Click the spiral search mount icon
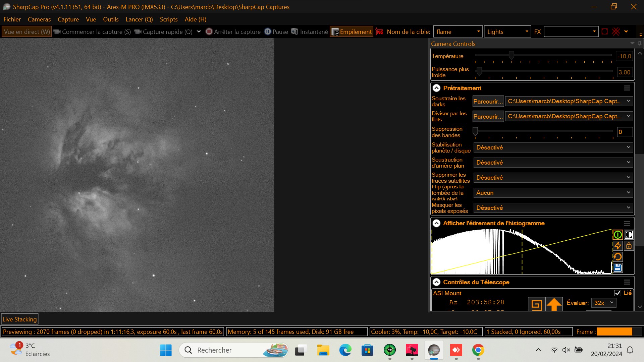 coord(536,304)
